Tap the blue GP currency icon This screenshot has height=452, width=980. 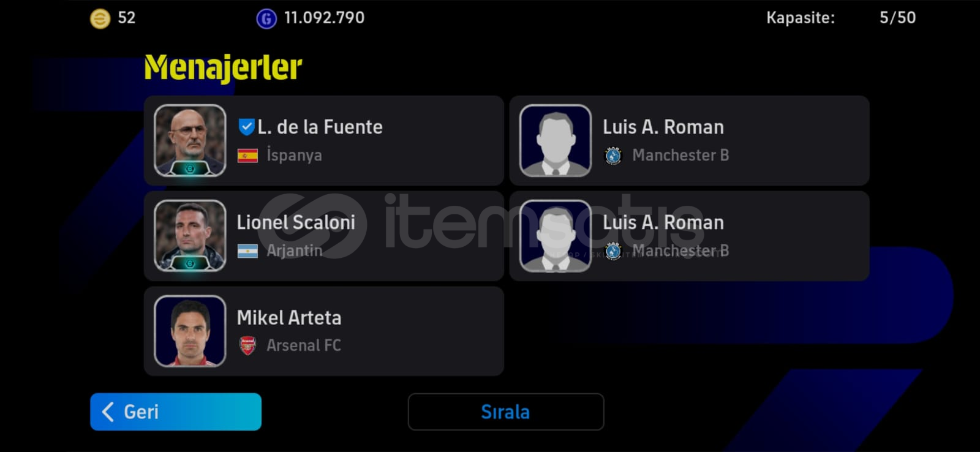266,19
